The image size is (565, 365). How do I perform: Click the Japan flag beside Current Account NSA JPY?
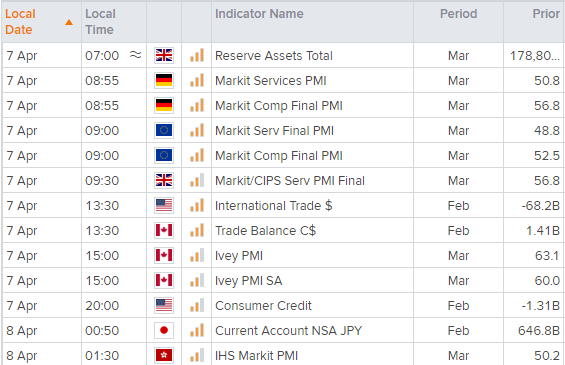[164, 330]
